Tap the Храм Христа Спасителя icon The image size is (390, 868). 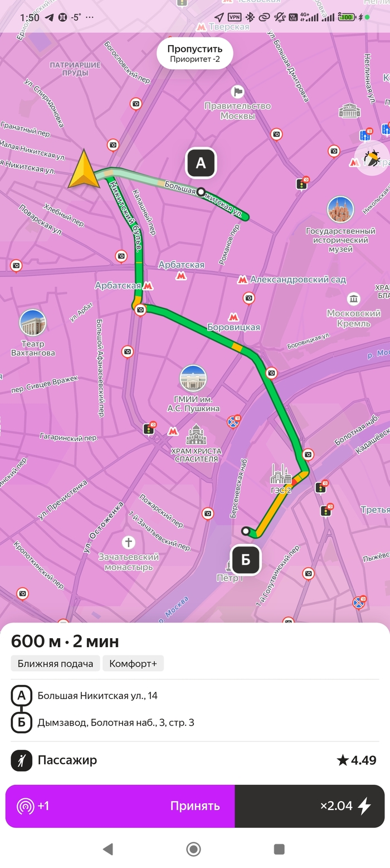pyautogui.click(x=196, y=435)
